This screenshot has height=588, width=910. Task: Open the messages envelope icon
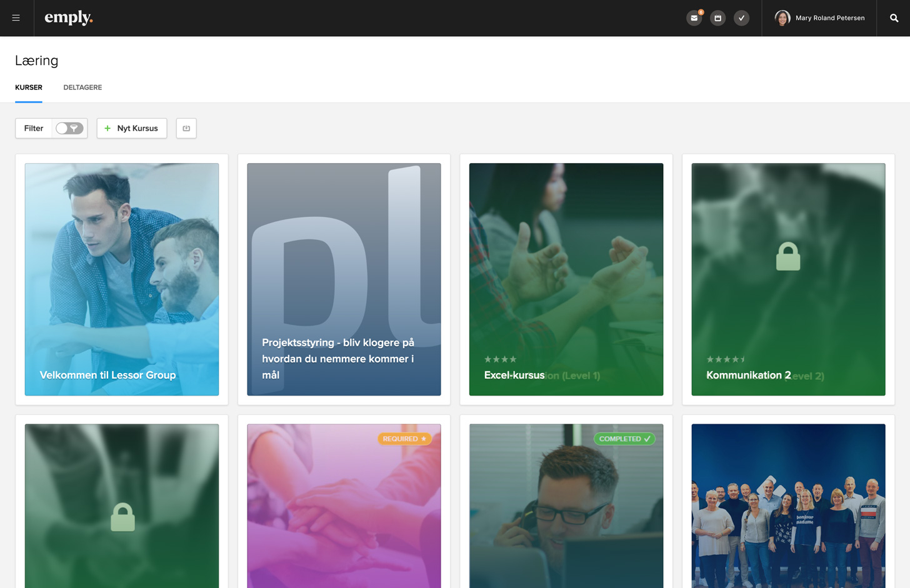pyautogui.click(x=694, y=18)
